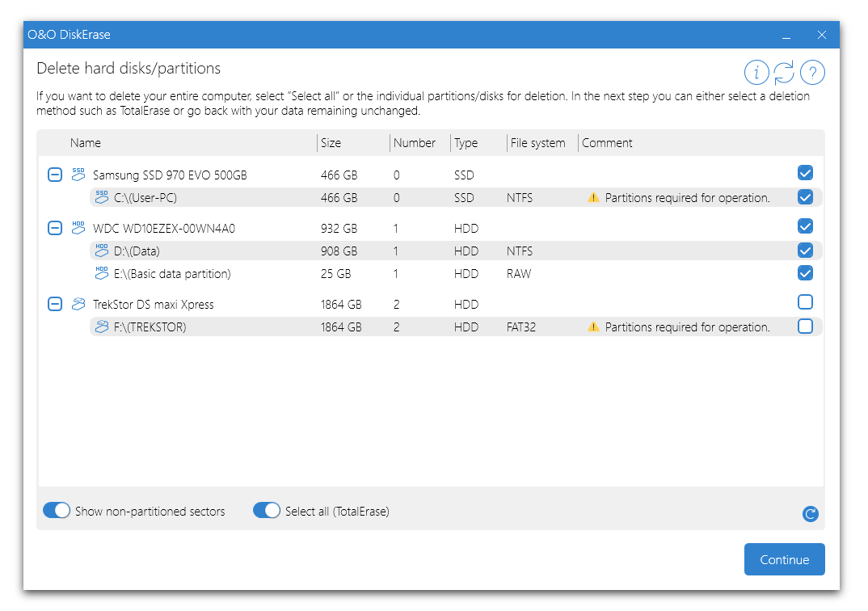Click the 'Show non-partitioned sectors' label

tap(150, 512)
